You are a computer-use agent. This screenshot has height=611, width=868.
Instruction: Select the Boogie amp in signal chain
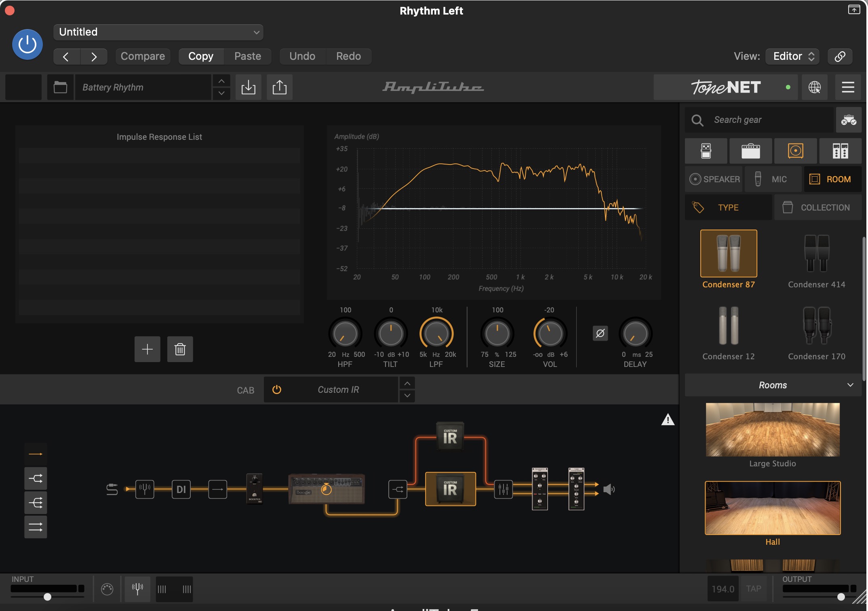[x=327, y=489]
